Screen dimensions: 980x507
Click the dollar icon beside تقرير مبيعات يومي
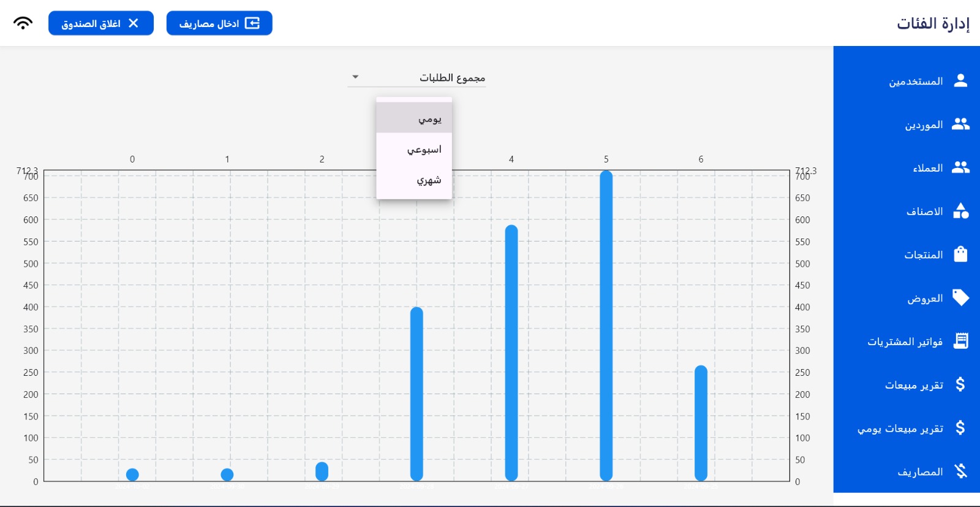tap(960, 428)
